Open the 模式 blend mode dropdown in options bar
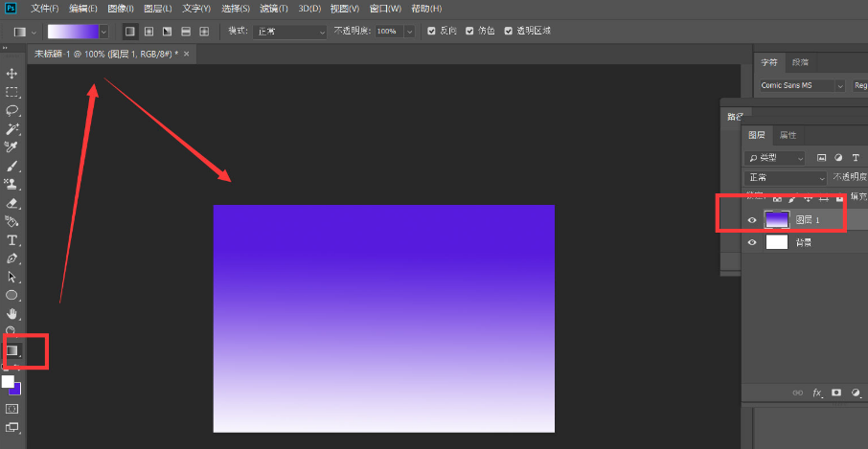The height and width of the screenshot is (449, 868). click(290, 32)
